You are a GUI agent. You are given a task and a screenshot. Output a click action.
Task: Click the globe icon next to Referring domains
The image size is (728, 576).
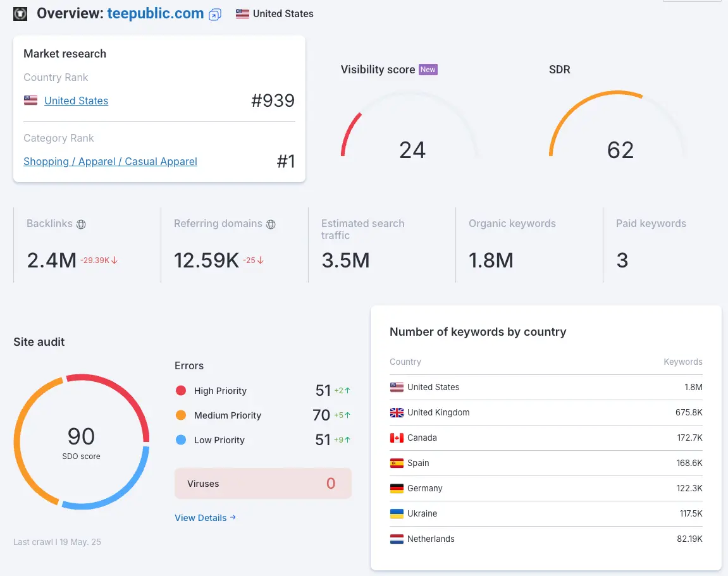click(x=271, y=224)
